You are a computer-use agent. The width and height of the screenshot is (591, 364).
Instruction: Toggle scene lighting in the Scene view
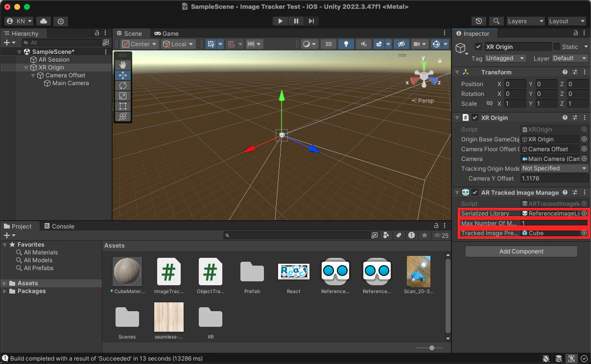coord(346,44)
